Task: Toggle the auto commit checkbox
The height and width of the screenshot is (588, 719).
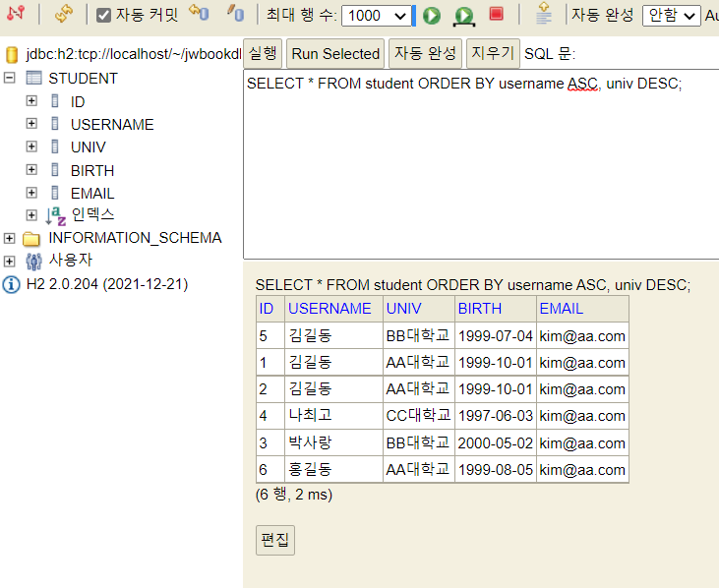Action: pos(103,15)
